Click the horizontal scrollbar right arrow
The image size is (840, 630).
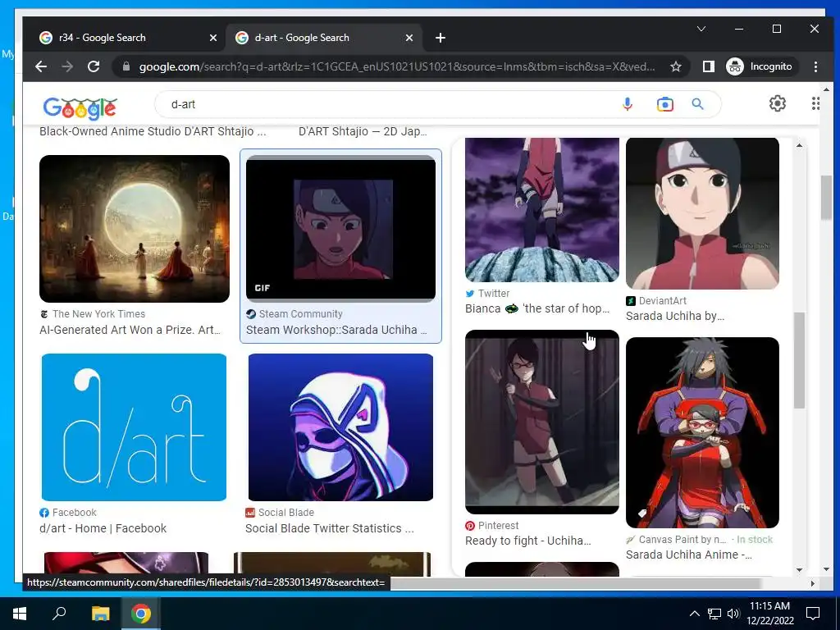(813, 583)
